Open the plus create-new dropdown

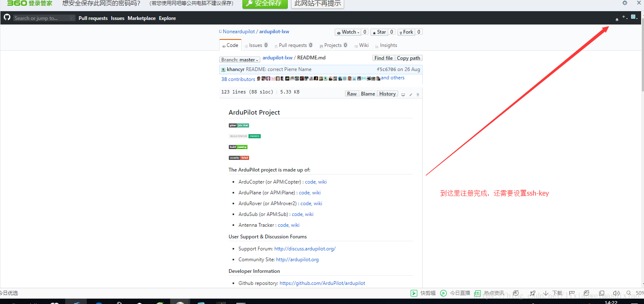pyautogui.click(x=624, y=17)
